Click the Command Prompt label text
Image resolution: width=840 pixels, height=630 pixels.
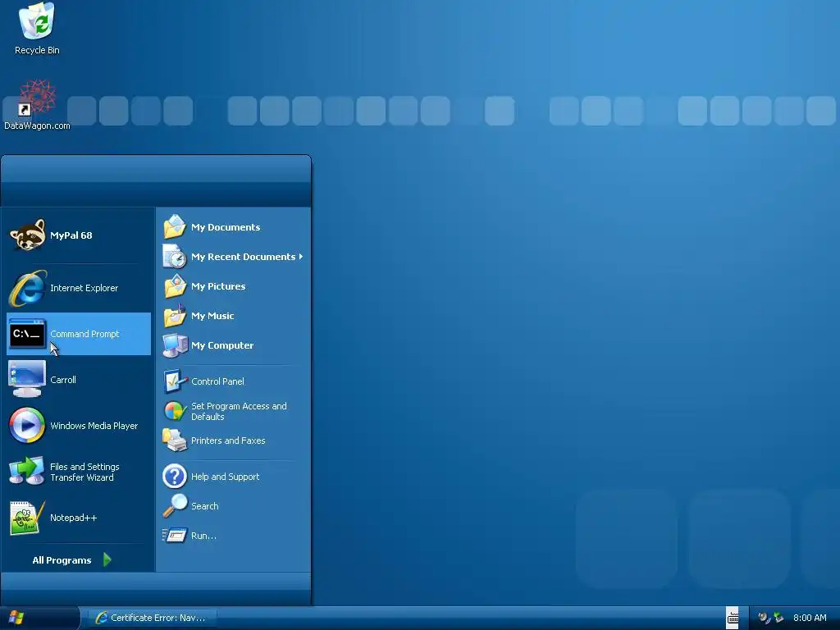(x=84, y=334)
